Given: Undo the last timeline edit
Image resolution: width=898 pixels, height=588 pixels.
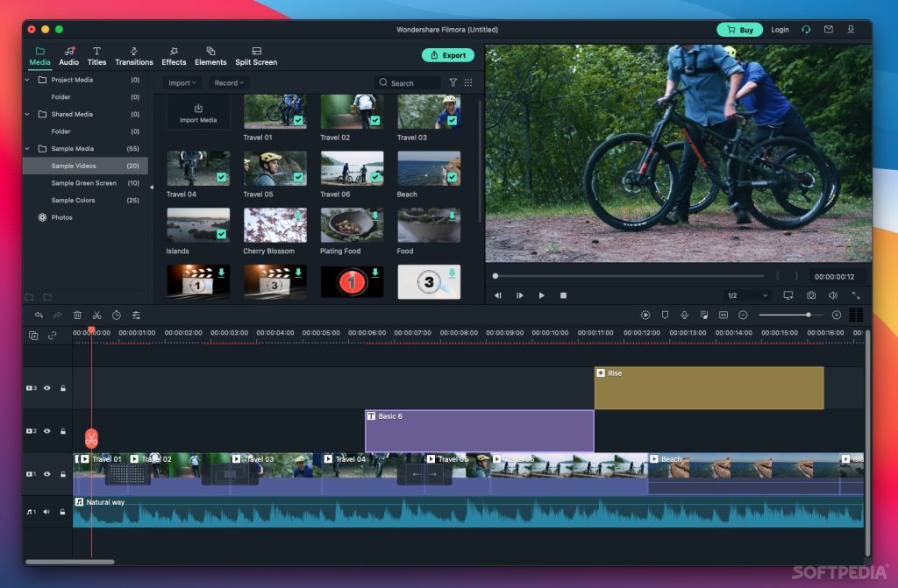Looking at the screenshot, I should 39,315.
